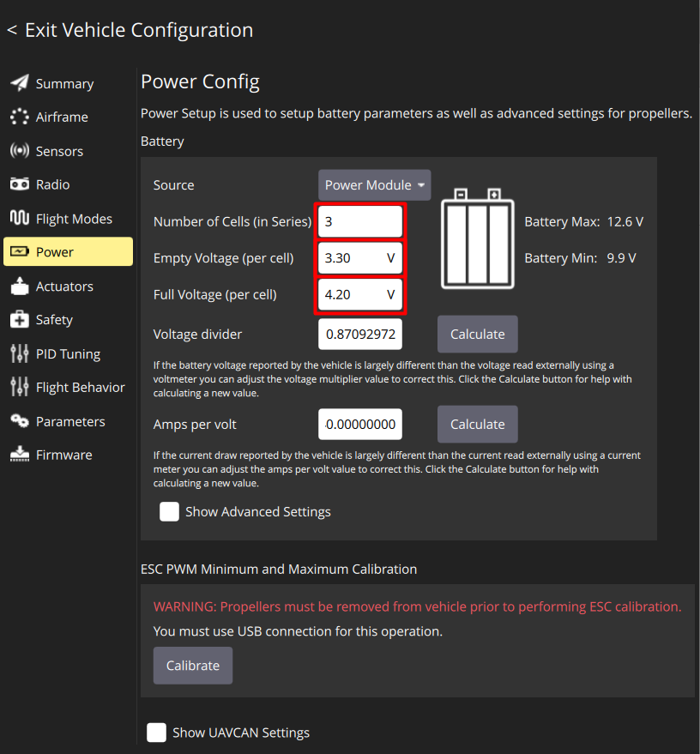The image size is (700, 754).
Task: Enable Show Advanced Settings
Action: [169, 511]
